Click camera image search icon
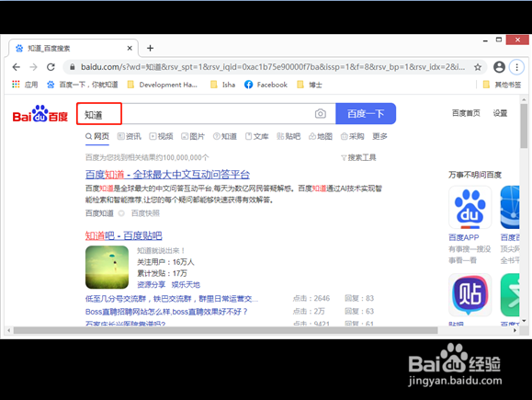Image resolution: width=532 pixels, height=400 pixels. pos(321,113)
